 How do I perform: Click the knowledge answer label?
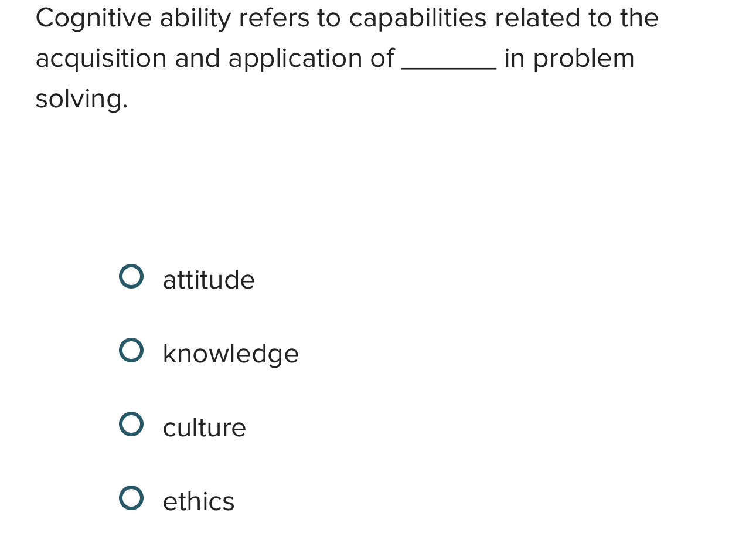click(x=230, y=354)
